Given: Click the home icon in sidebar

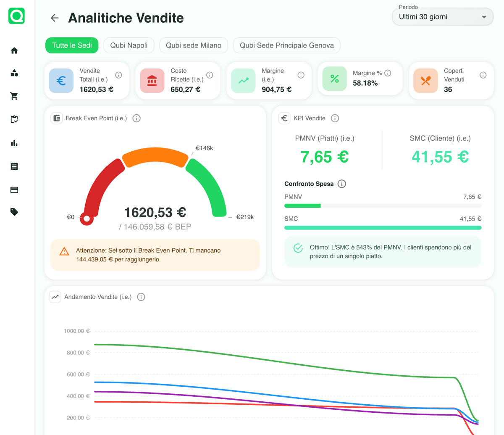Looking at the screenshot, I should click(x=14, y=51).
